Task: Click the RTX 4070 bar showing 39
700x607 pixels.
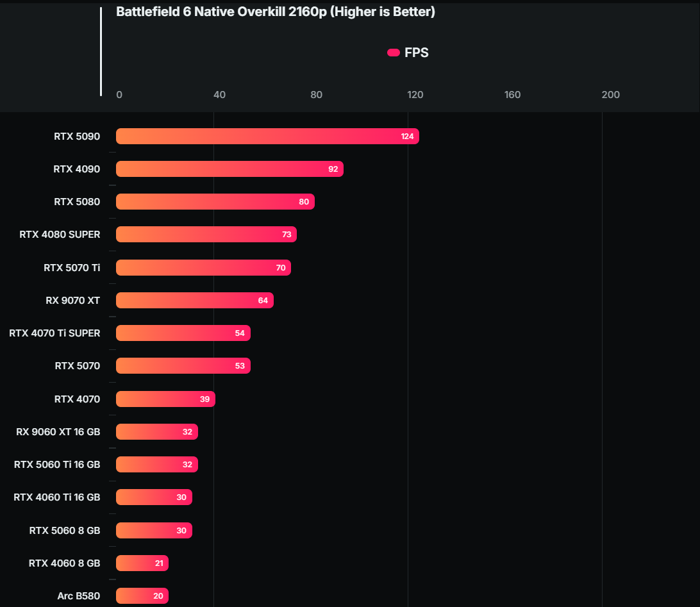Action: (165, 399)
